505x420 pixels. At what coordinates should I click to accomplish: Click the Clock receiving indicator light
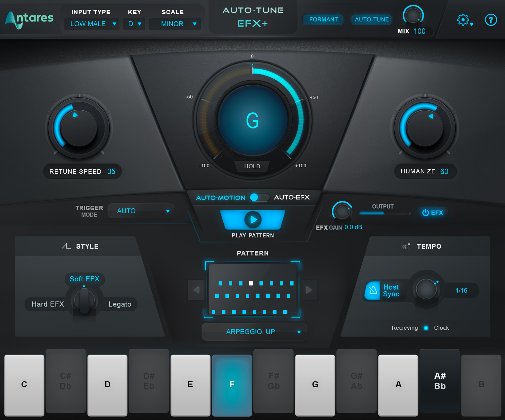click(x=426, y=328)
